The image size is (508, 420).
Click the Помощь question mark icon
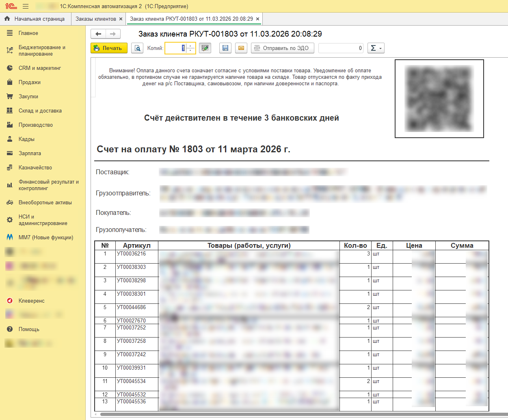tap(10, 329)
